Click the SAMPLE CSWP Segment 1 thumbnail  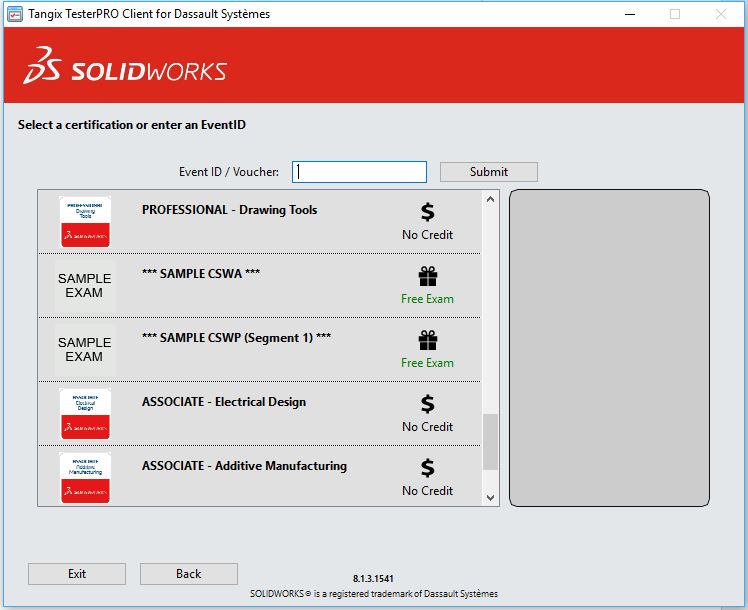84,350
